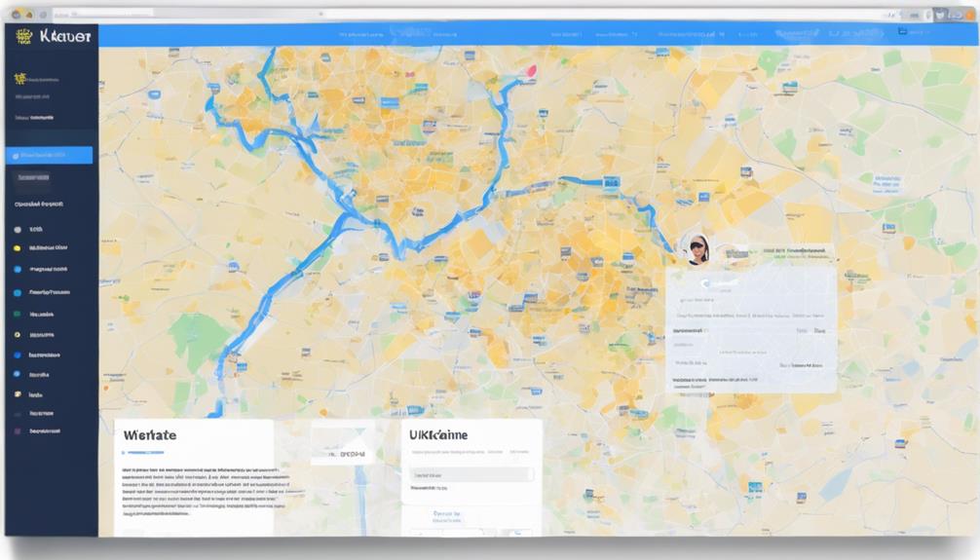Select the white-dot item in the sidebar list
This screenshot has width=980, height=560.
point(19,230)
